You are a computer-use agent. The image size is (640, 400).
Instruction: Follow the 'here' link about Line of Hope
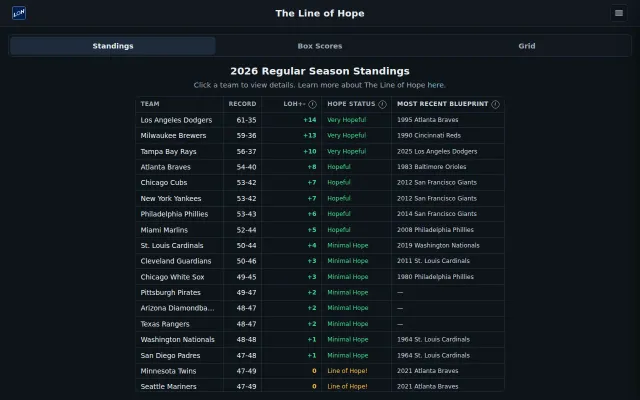(x=436, y=85)
